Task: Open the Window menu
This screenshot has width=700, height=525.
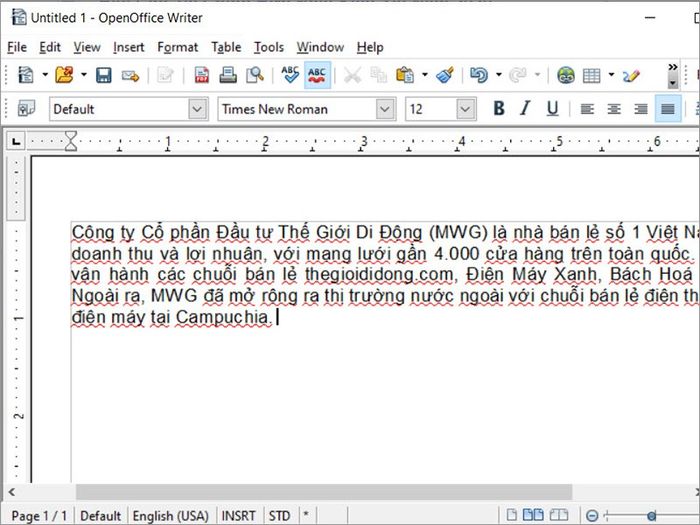Action: click(320, 47)
